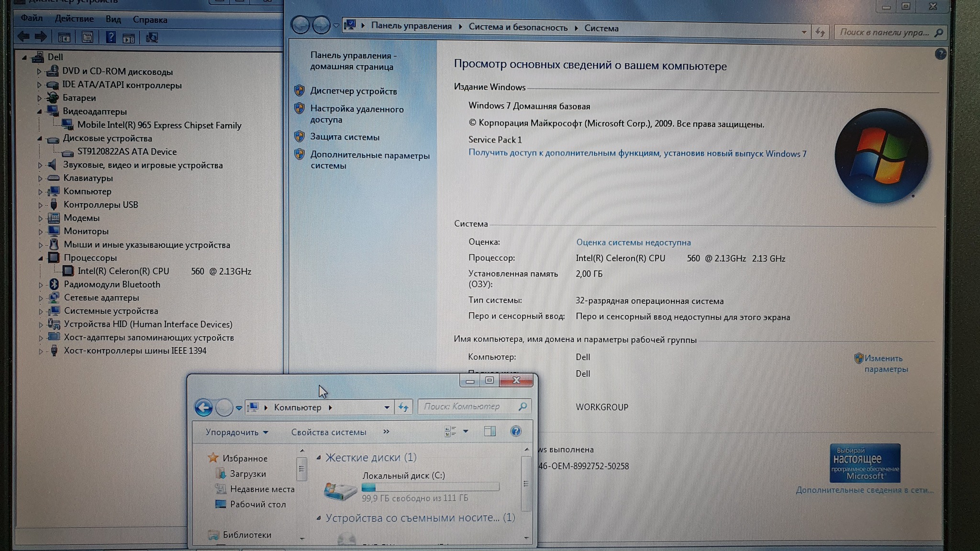Click the Device Manager Back arrow icon
This screenshot has height=551, width=980.
point(23,36)
